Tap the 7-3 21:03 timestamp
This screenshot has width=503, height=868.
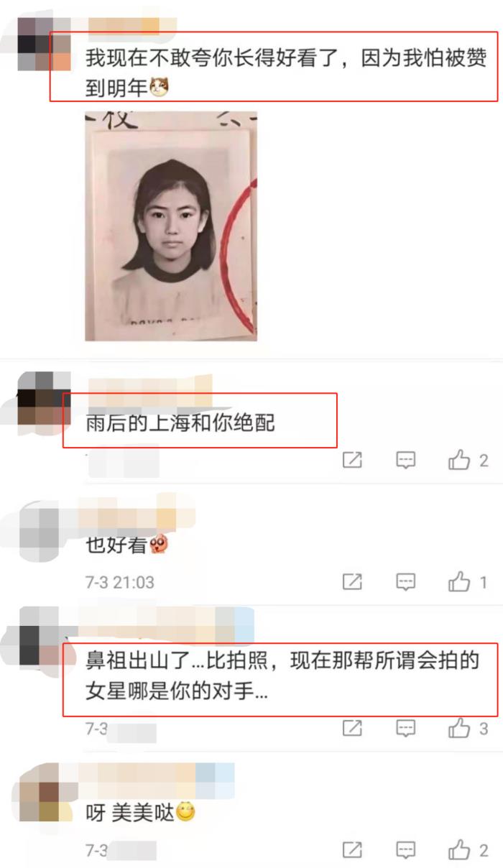(x=120, y=582)
